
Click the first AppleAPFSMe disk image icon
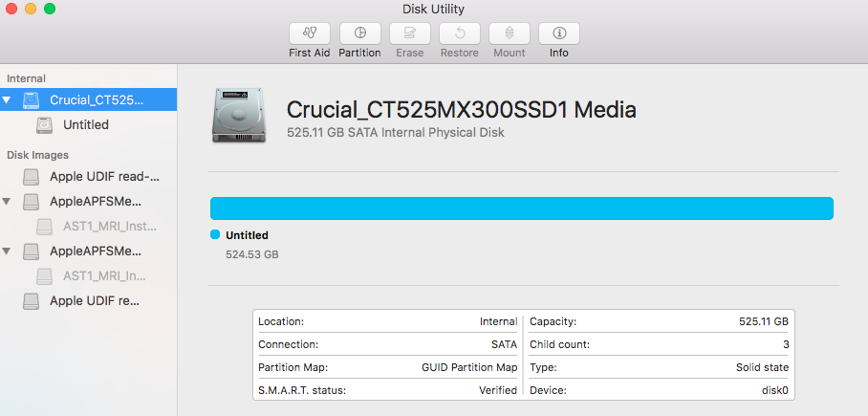tap(31, 202)
